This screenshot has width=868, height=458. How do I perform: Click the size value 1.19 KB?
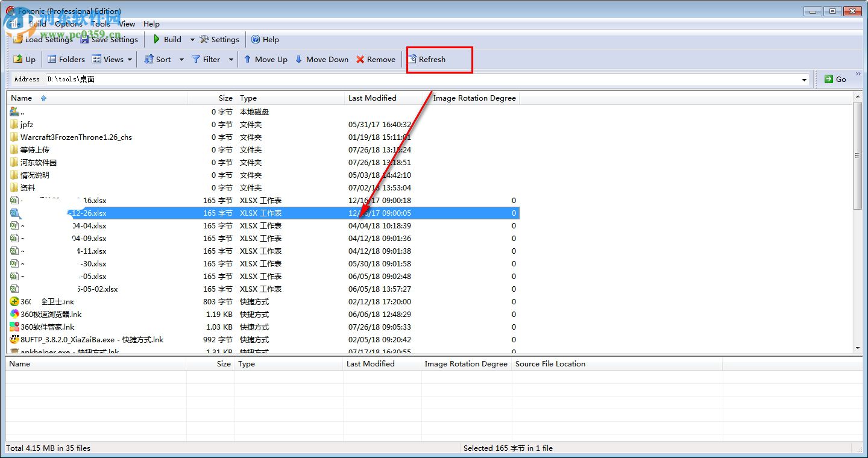click(219, 315)
